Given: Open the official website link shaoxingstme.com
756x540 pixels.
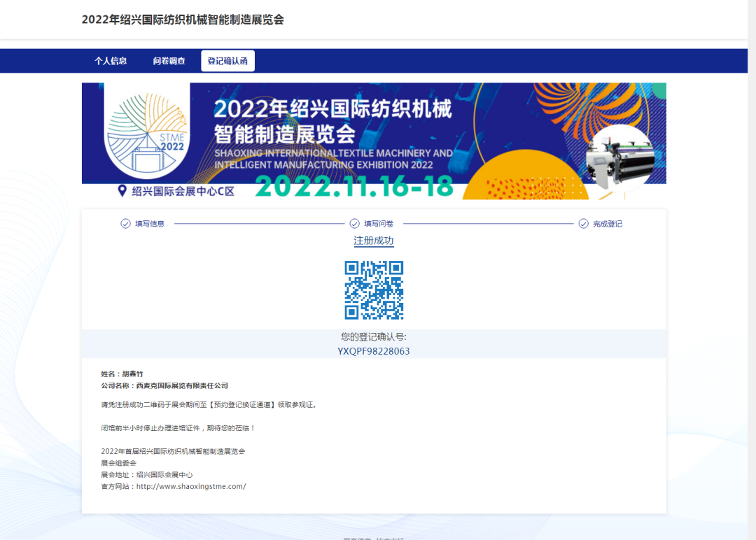Looking at the screenshot, I should 191,487.
